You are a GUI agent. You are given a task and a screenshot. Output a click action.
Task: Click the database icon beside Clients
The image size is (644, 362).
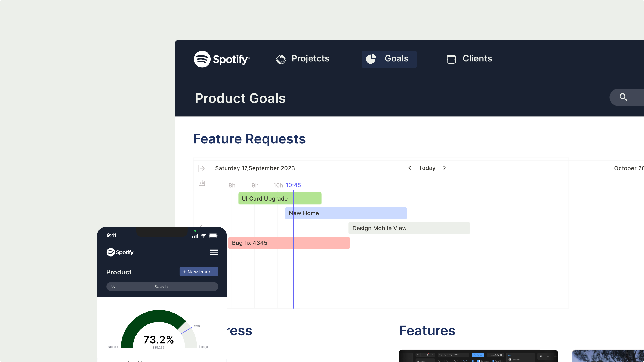(451, 59)
